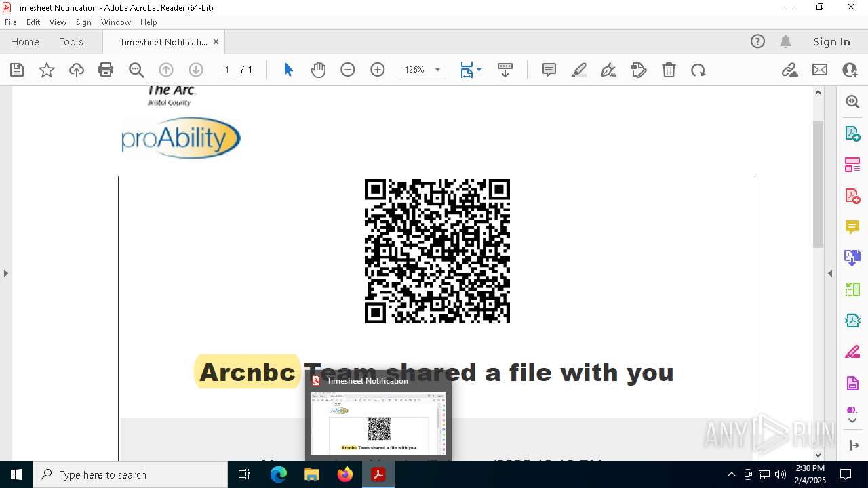
Task: Open Export PDF tool in right pane
Action: 852,134
